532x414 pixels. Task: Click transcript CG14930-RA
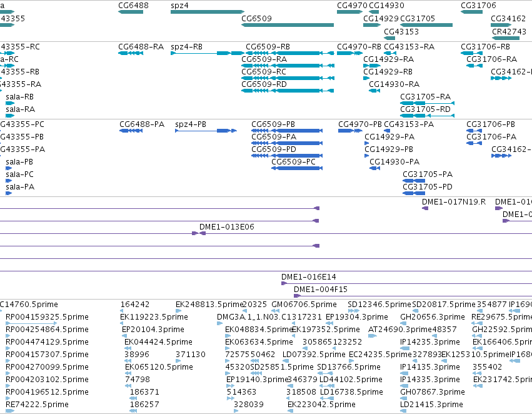[x=394, y=84]
